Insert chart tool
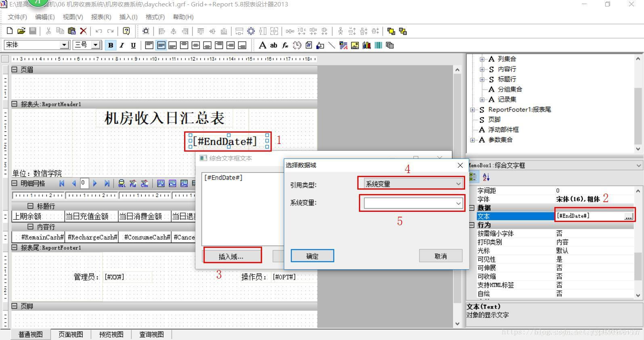 point(367,45)
